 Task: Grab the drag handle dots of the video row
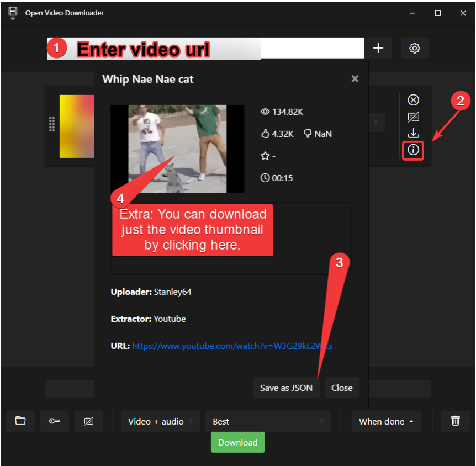pos(52,124)
